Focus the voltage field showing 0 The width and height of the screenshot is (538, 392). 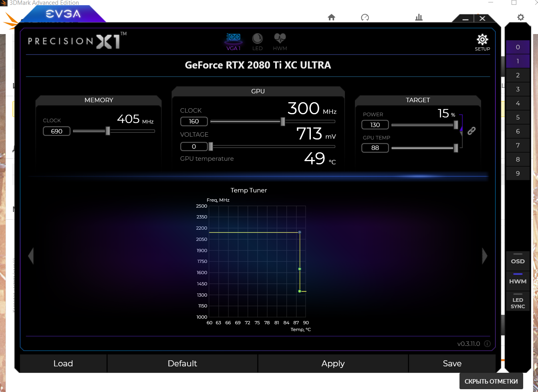point(194,146)
